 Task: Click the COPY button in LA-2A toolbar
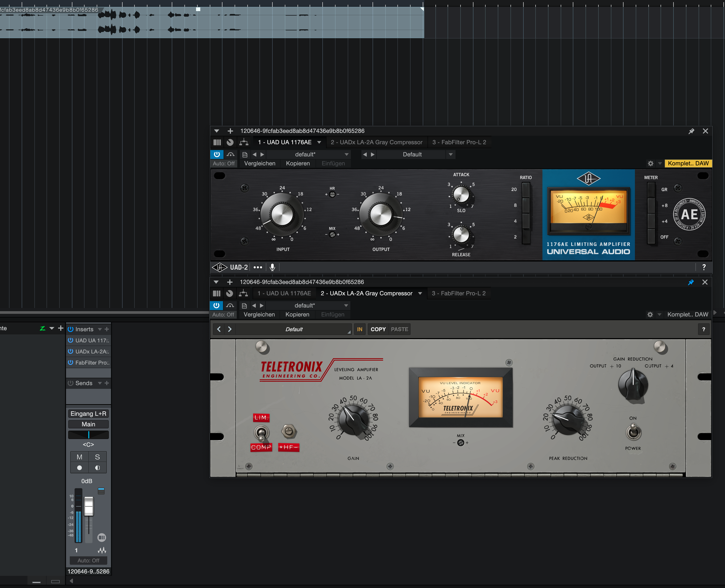coord(378,329)
